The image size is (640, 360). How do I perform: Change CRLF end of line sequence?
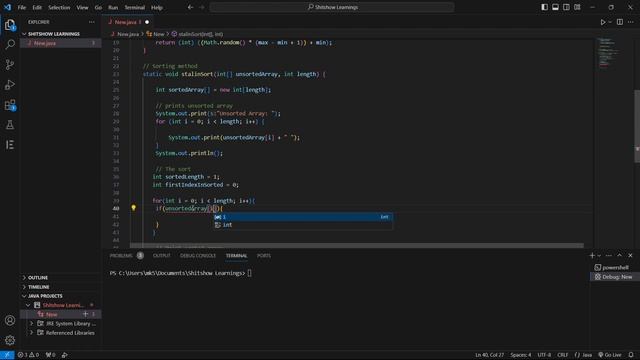click(562, 355)
